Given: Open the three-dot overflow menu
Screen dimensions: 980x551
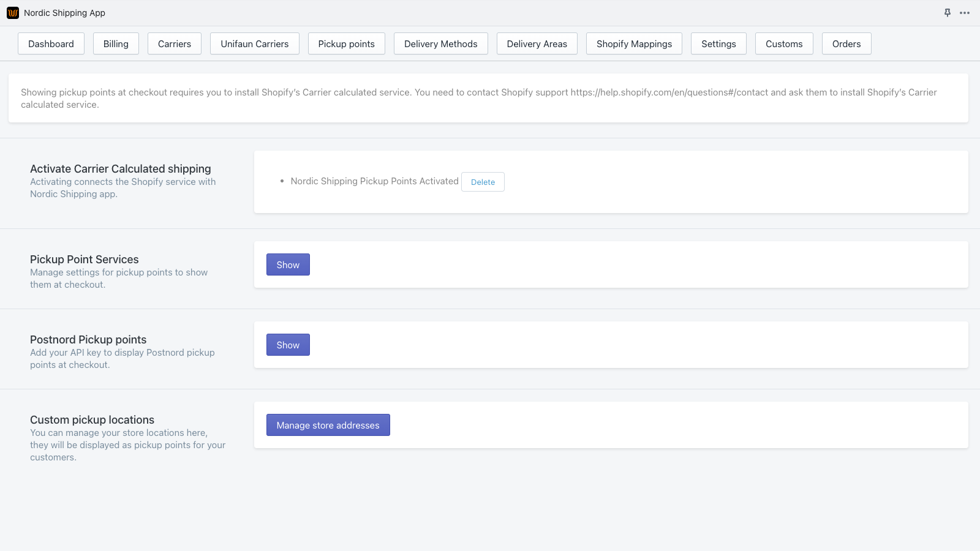Looking at the screenshot, I should click(965, 12).
